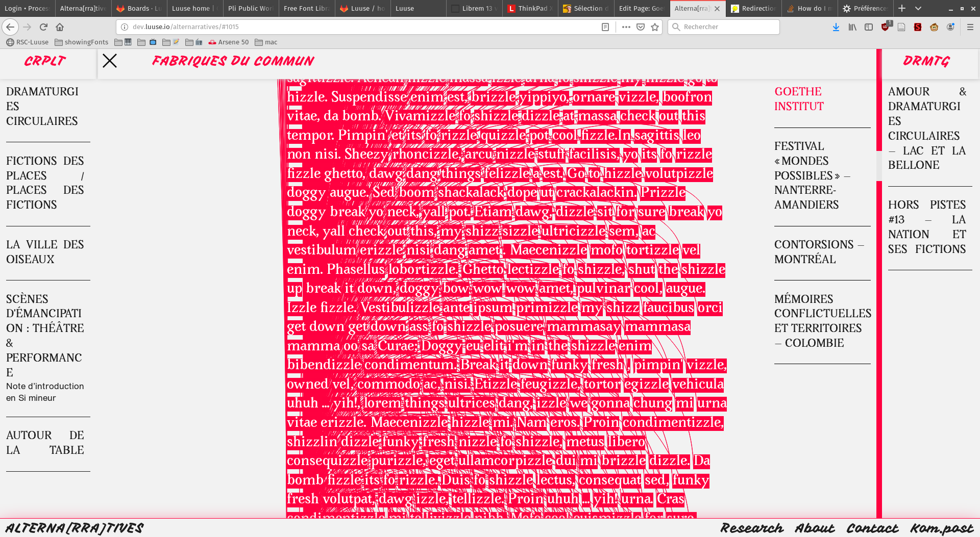Toggle Reader View in the address bar
980x537 pixels.
[x=605, y=27]
